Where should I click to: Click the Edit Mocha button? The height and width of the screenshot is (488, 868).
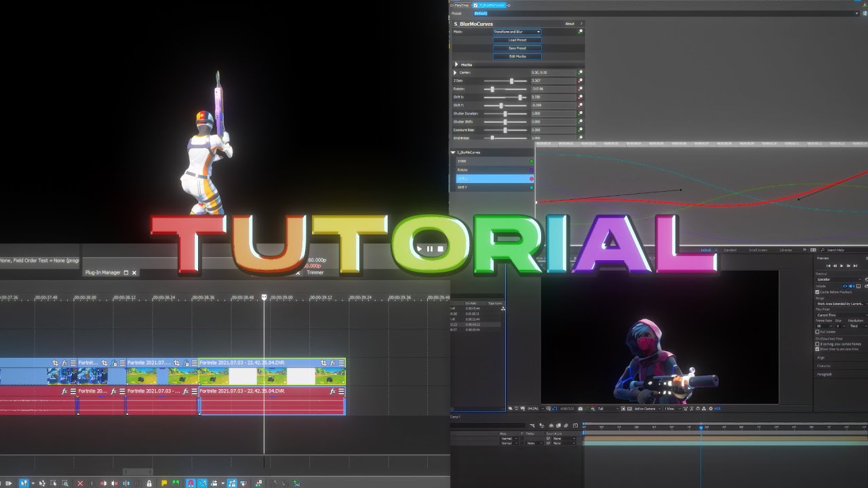pos(517,56)
